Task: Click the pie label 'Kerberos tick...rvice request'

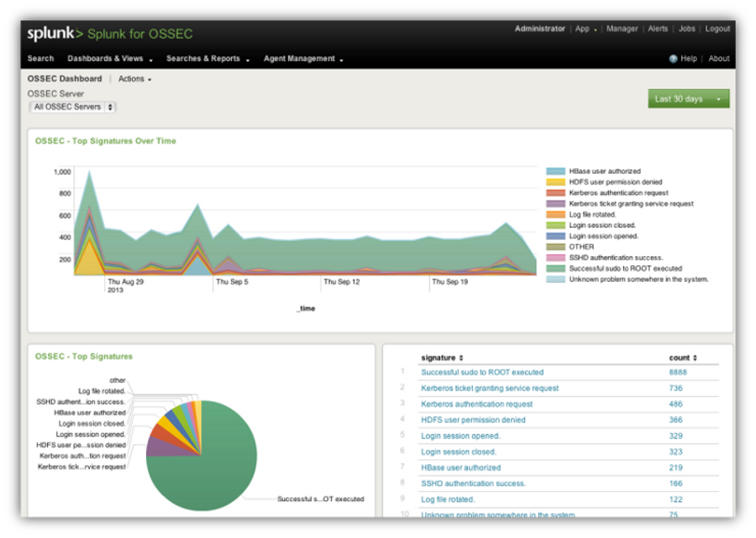Action: point(81,467)
